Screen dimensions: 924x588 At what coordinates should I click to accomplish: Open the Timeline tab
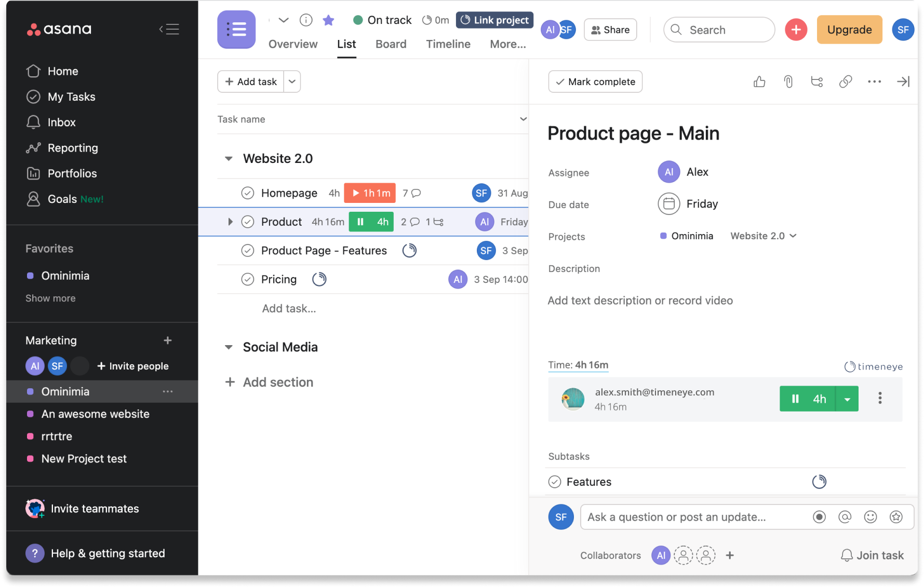click(x=448, y=44)
